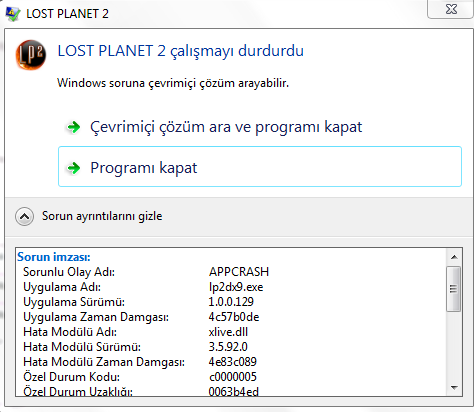
Task: Click 'Windows soruna çevrimiçi çözüm arayabilir.' text
Action: (173, 83)
